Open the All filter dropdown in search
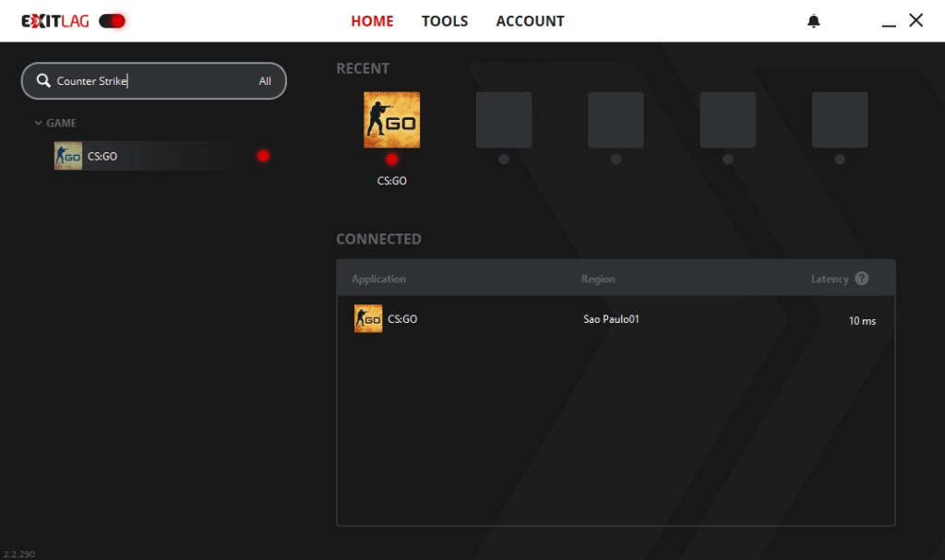 coord(265,81)
